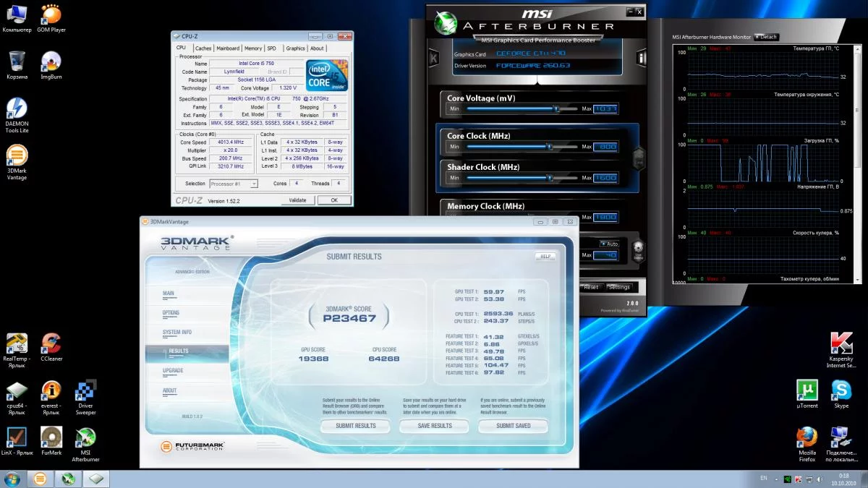The image size is (868, 488).
Task: Click the Core Clock slider handle
Action: click(549, 147)
